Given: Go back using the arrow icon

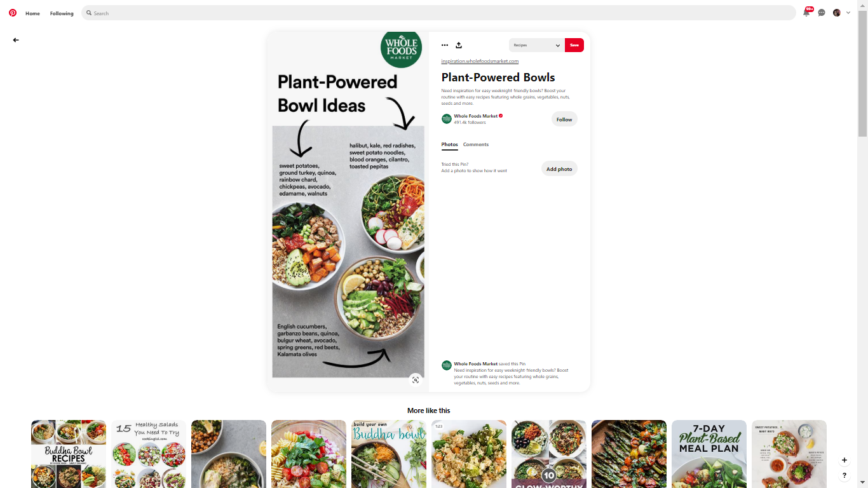Looking at the screenshot, I should pos(16,40).
